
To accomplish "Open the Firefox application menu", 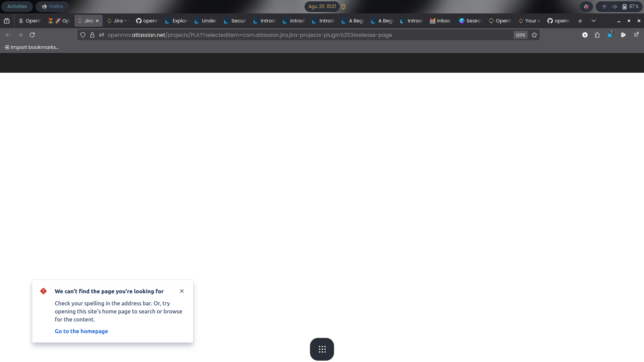I will (636, 35).
